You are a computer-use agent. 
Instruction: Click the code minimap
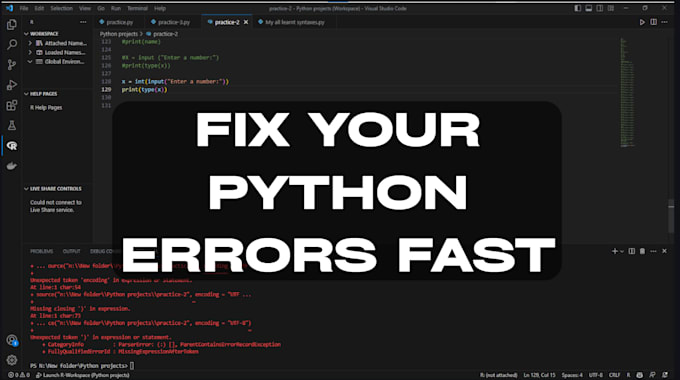(x=627, y=93)
